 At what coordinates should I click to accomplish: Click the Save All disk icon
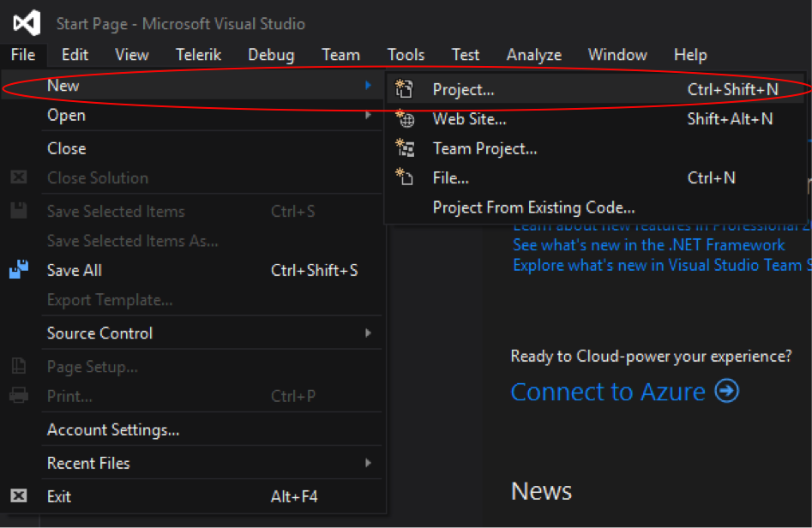pos(19,270)
